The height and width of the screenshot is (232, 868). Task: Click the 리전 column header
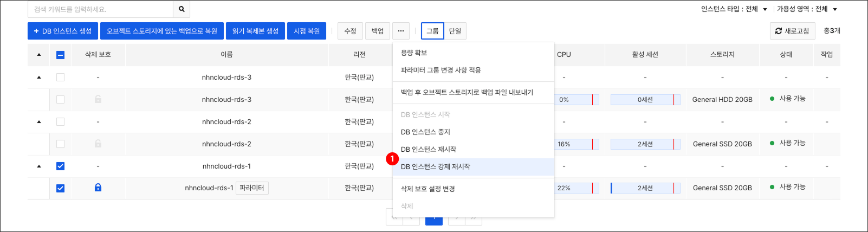click(359, 55)
